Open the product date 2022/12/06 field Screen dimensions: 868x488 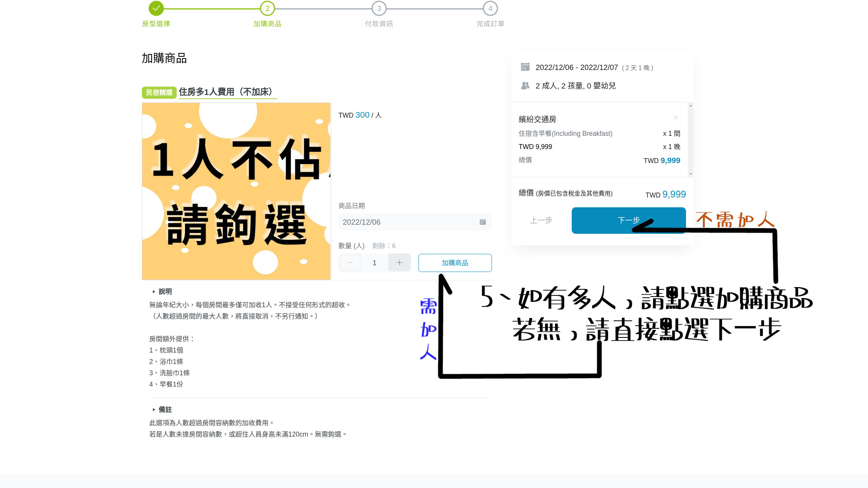pos(409,222)
